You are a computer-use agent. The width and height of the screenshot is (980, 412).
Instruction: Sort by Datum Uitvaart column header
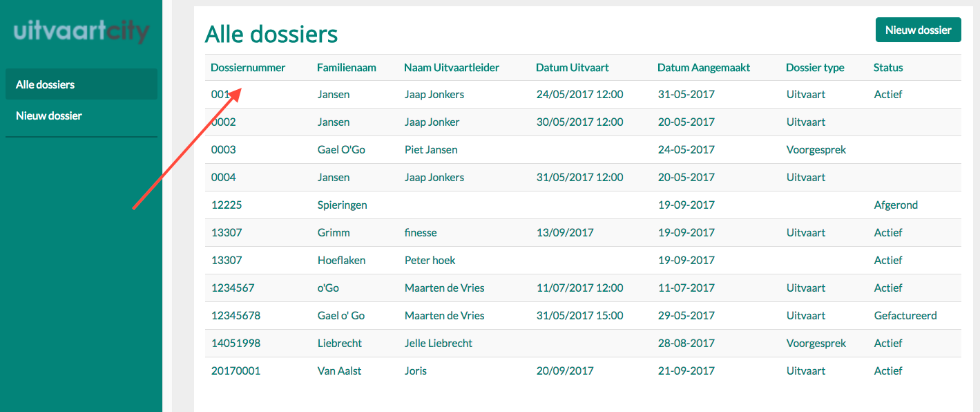pos(573,67)
